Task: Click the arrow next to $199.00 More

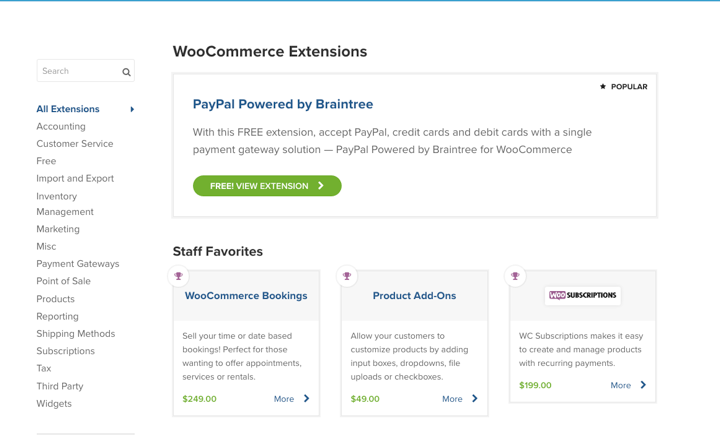Action: tap(643, 385)
